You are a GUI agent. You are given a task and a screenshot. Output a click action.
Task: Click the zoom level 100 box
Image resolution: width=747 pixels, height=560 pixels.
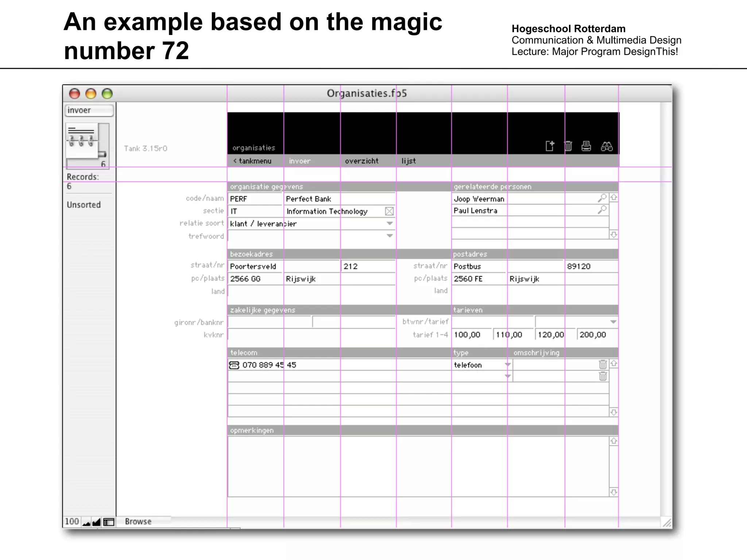click(x=72, y=522)
